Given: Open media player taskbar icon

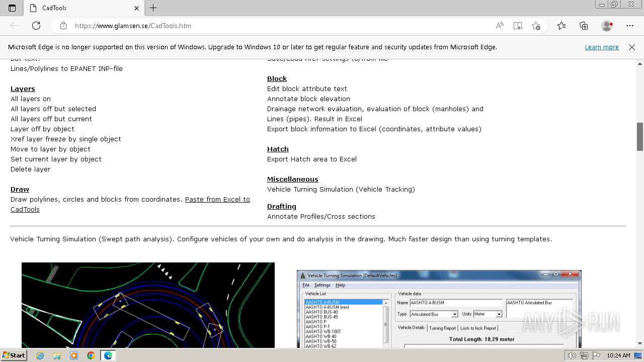Looking at the screenshot, I should pyautogui.click(x=74, y=355).
